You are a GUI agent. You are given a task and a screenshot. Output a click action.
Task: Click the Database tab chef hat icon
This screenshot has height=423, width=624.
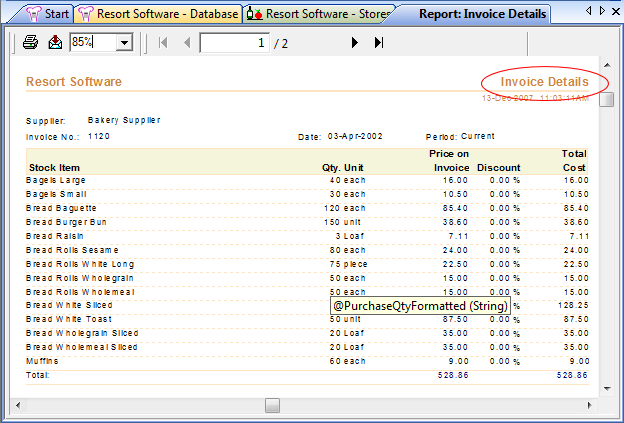86,14
